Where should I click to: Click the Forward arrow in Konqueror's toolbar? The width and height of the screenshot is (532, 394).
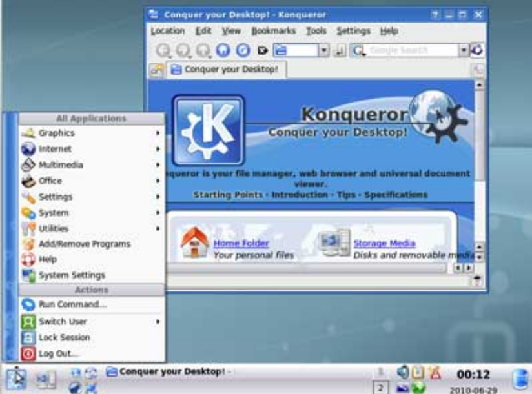(x=183, y=50)
